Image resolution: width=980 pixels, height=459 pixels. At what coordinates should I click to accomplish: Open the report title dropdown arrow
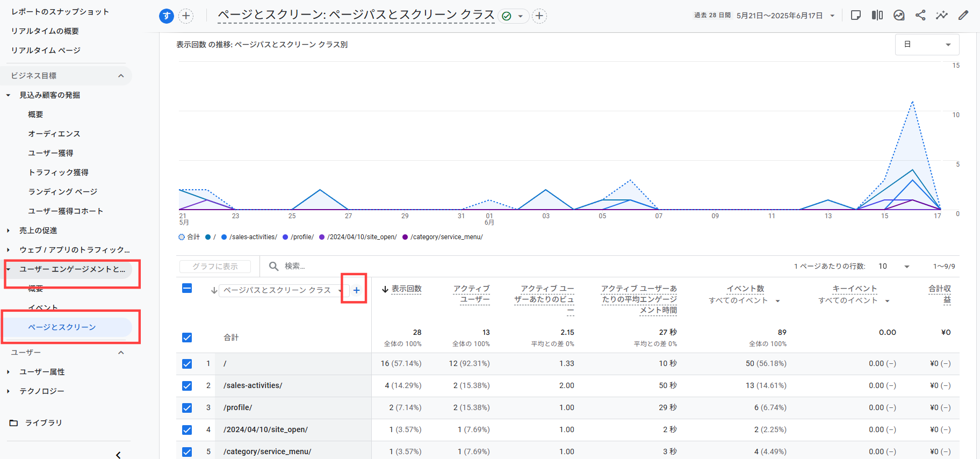[520, 16]
